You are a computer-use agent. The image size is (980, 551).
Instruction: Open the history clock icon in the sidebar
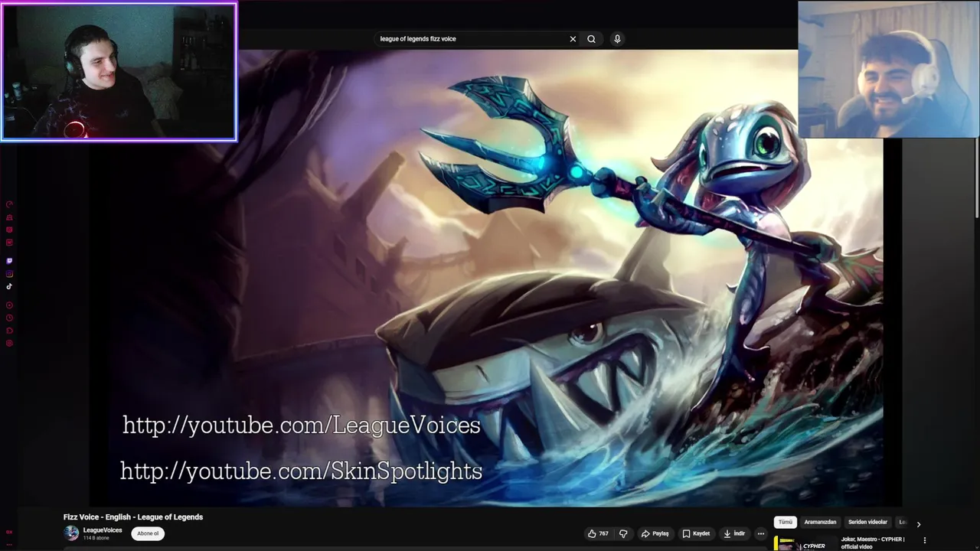click(x=9, y=318)
